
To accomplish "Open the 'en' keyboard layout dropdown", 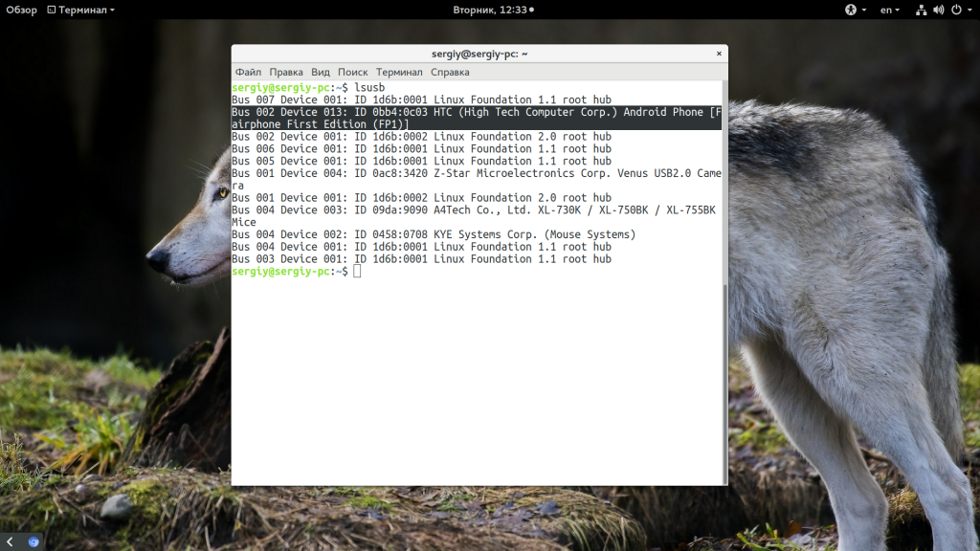I will pyautogui.click(x=890, y=10).
